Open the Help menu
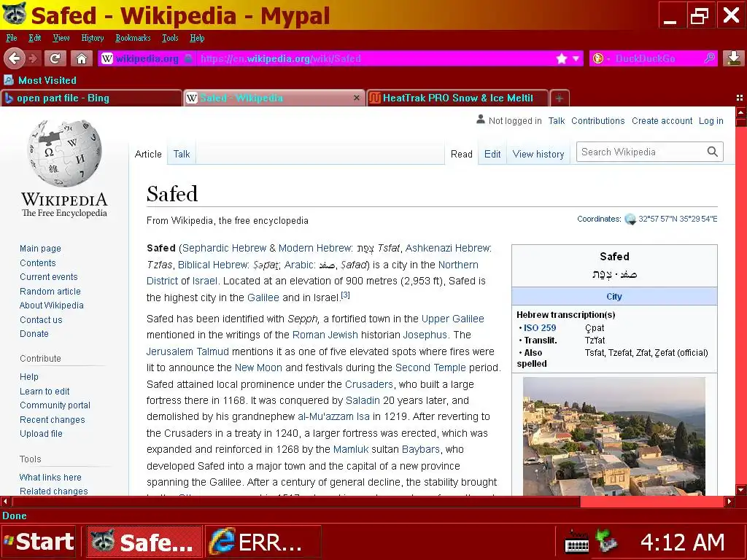747x560 pixels. tap(197, 38)
